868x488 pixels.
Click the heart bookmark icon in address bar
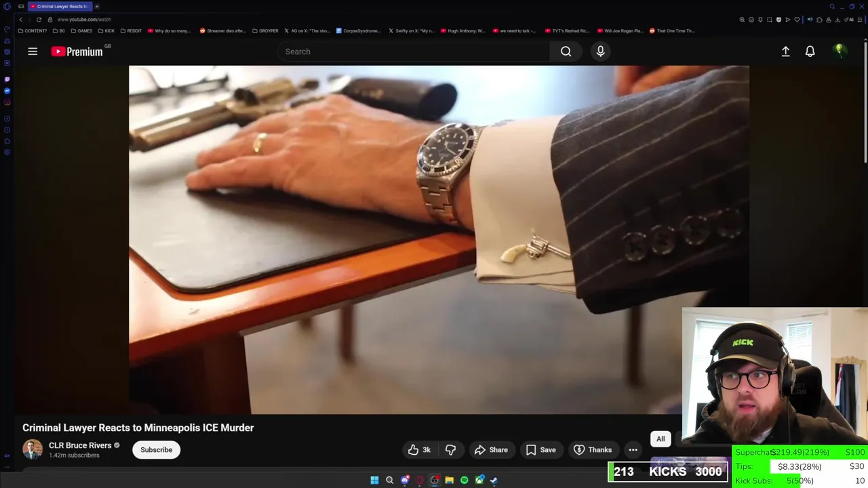tap(797, 20)
